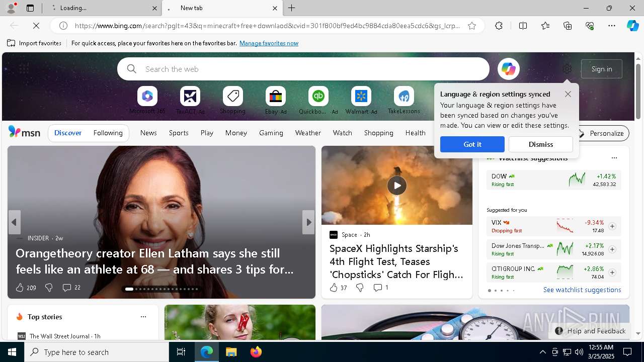This screenshot has width=644, height=362.
Task: Open the Favorites panel
Action: click(545, 26)
